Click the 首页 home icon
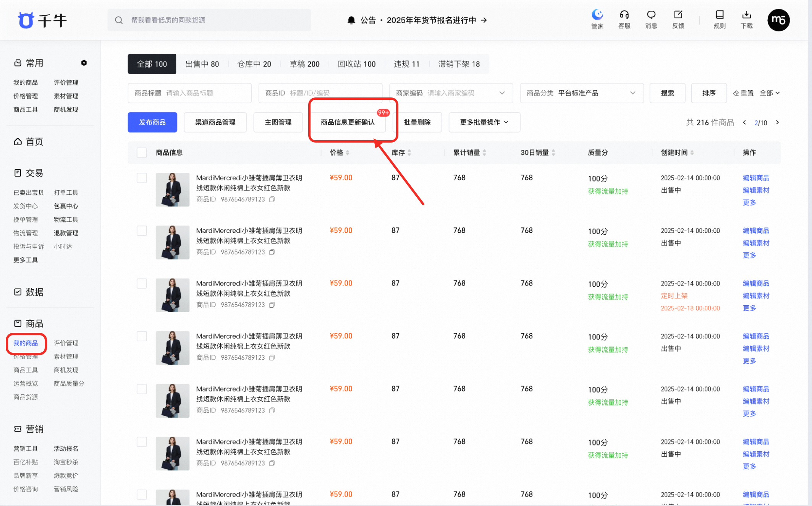This screenshot has height=506, width=812. (x=18, y=142)
